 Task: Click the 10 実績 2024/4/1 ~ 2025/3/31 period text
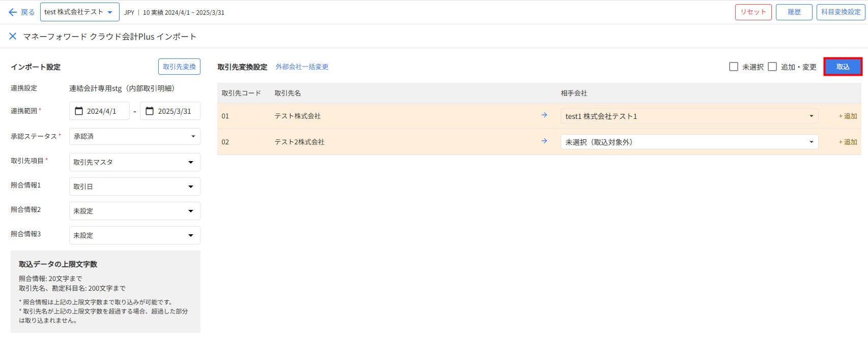tap(184, 12)
